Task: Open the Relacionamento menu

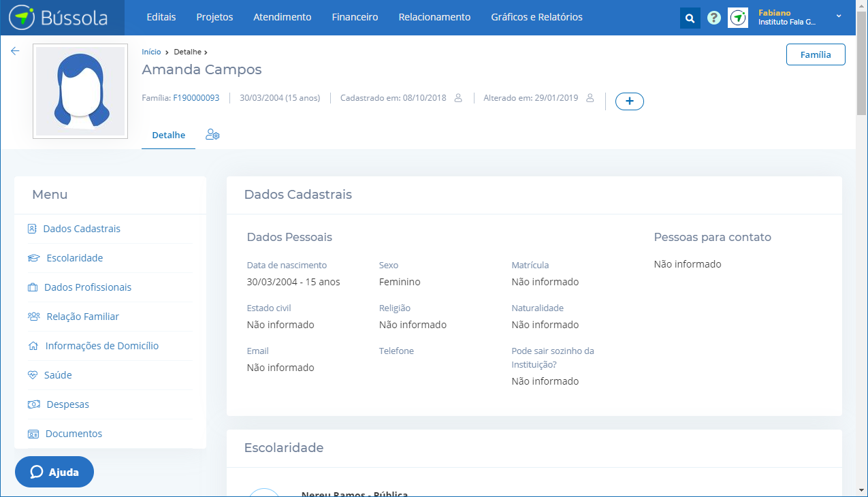Action: click(434, 17)
